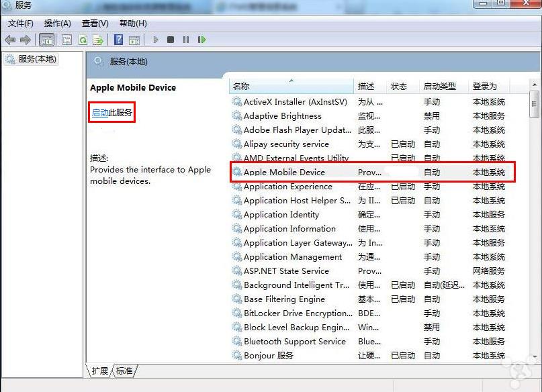Click the Forward arrow in toolbar
542x392 pixels.
tap(26, 40)
